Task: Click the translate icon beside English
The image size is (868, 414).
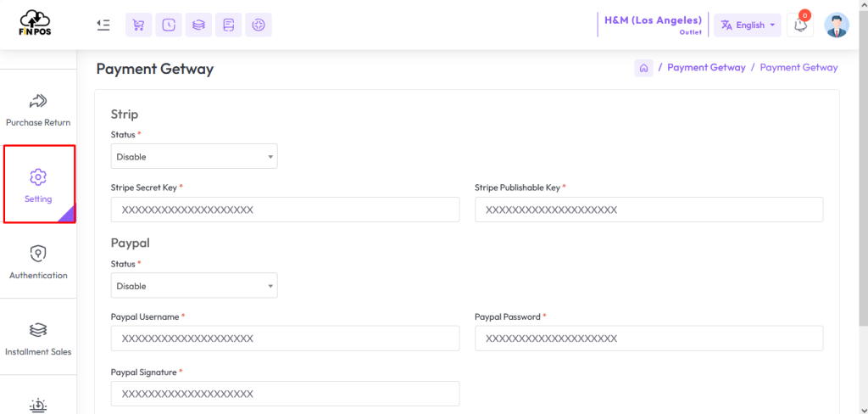Action: (x=726, y=25)
